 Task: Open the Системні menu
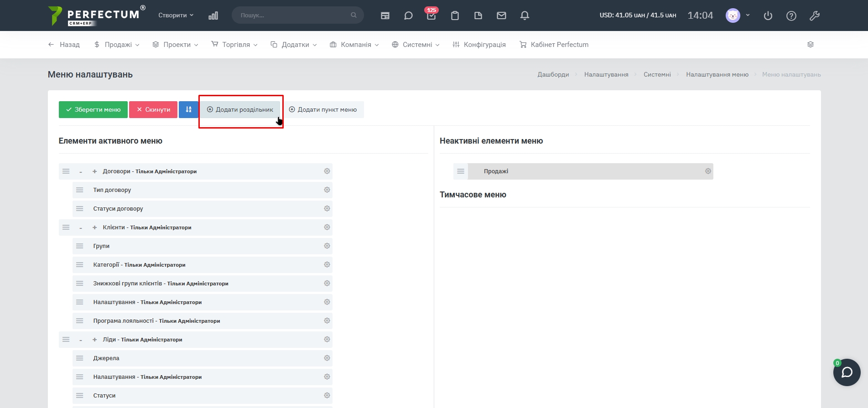tap(416, 45)
